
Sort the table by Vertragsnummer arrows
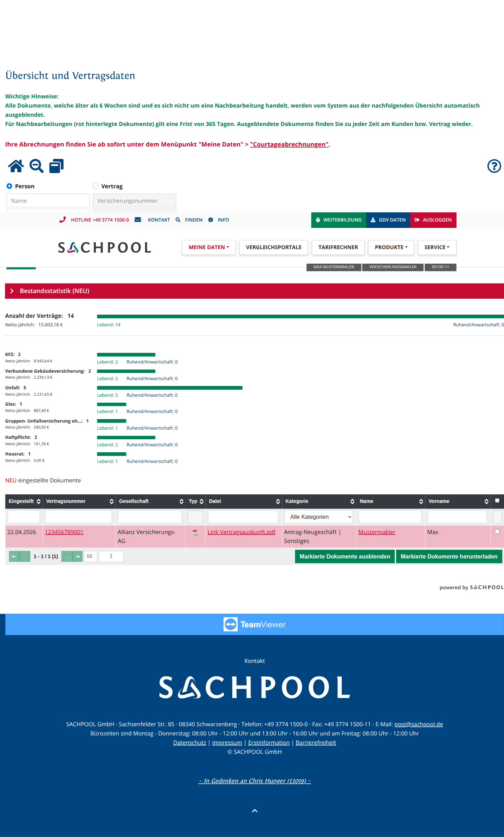pyautogui.click(x=111, y=501)
